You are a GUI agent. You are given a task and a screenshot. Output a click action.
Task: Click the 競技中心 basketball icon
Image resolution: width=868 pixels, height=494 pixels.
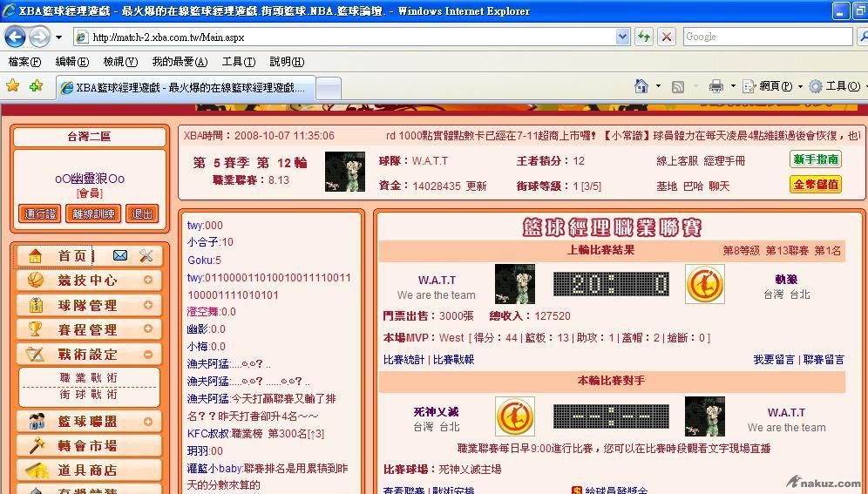pyautogui.click(x=36, y=280)
